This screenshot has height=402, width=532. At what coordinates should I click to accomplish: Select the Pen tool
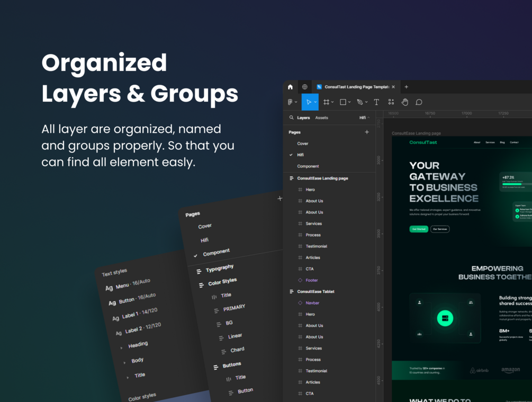360,102
